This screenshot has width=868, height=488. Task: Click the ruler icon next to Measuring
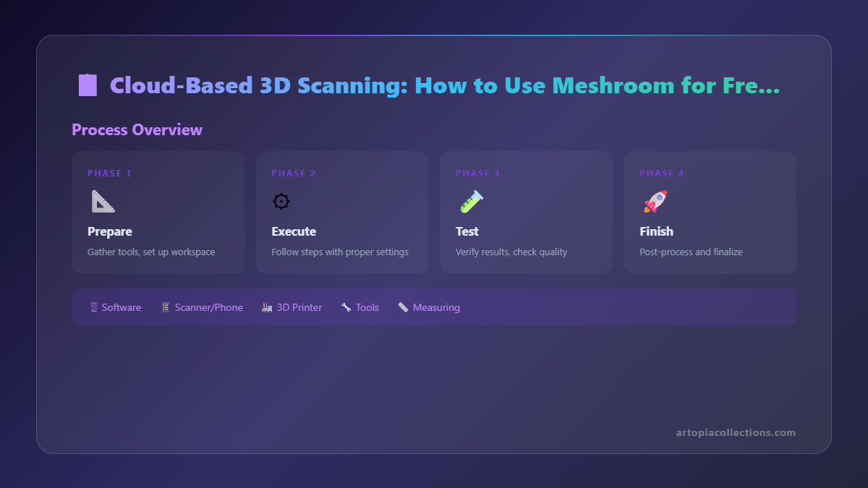[403, 307]
